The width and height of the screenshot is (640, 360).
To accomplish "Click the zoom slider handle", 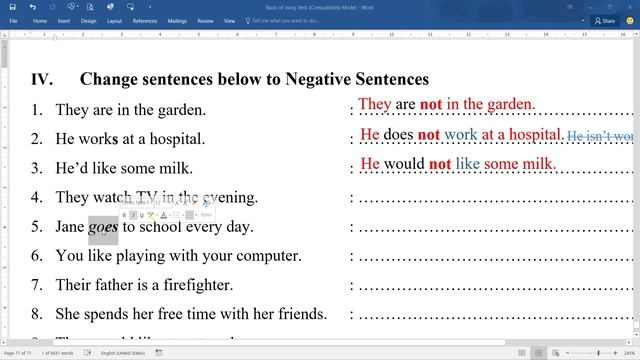I will pyautogui.click(x=598, y=353).
